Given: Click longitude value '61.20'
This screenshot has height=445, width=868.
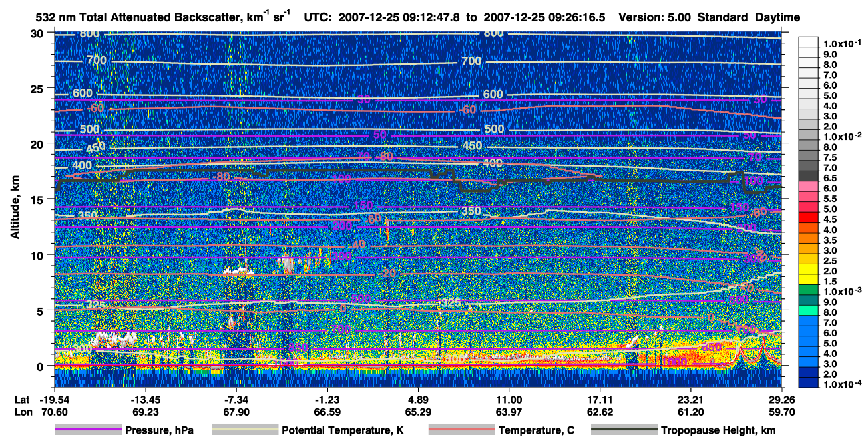Looking at the screenshot, I should click(x=690, y=412).
